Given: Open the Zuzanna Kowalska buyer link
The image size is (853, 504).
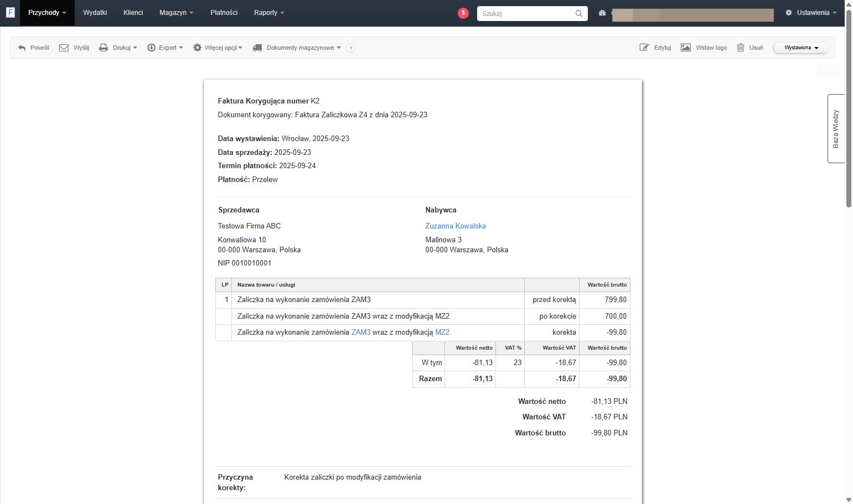Looking at the screenshot, I should (455, 226).
